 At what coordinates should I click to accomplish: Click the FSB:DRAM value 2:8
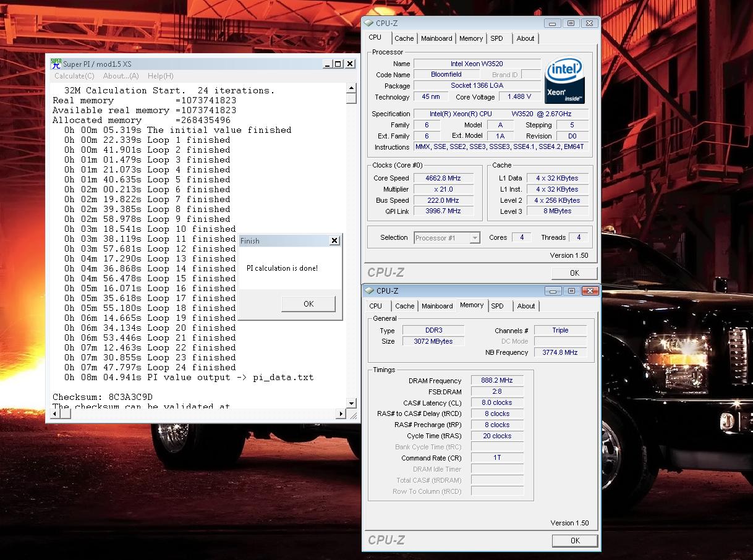[497, 391]
